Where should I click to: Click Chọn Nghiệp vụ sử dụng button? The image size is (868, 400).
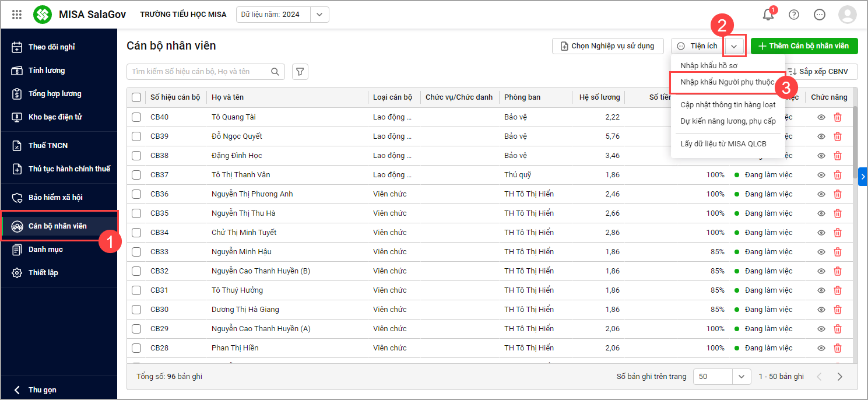click(607, 46)
